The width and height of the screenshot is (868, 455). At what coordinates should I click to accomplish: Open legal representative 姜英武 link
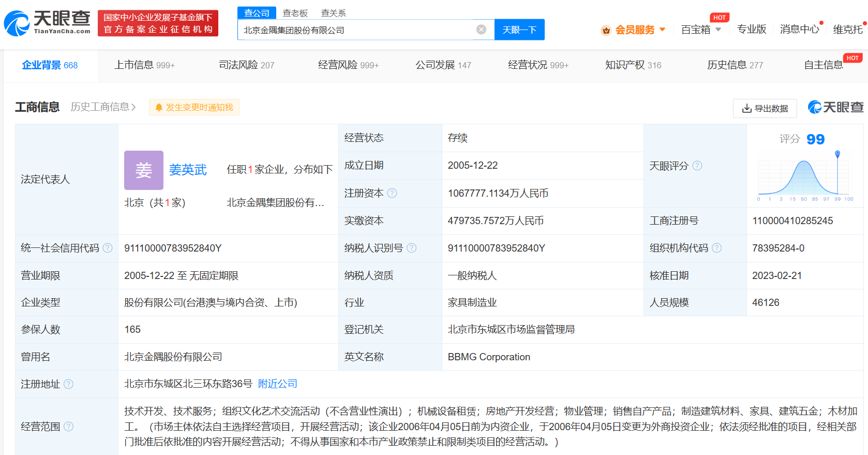188,170
